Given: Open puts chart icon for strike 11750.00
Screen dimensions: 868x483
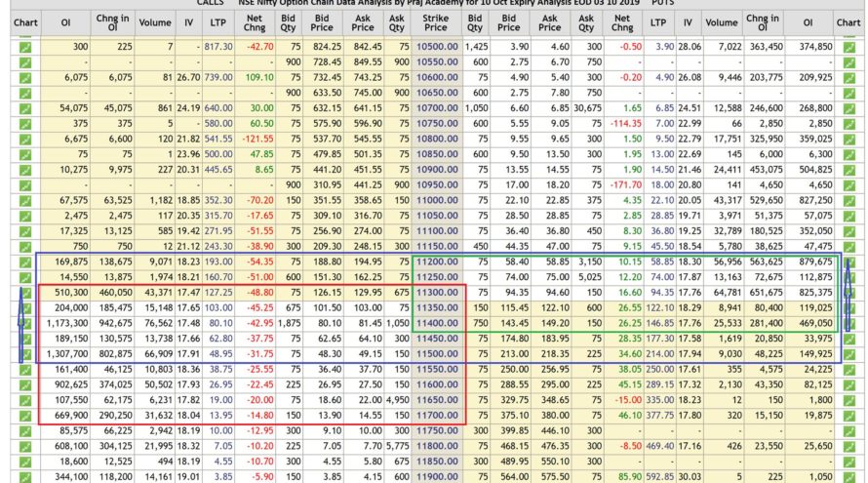Looking at the screenshot, I should coord(848,431).
